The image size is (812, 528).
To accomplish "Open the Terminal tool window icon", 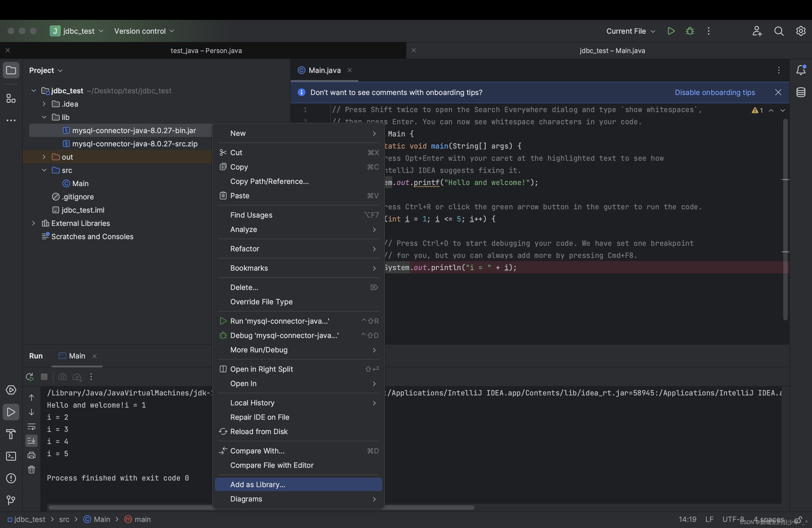I will 11,456.
